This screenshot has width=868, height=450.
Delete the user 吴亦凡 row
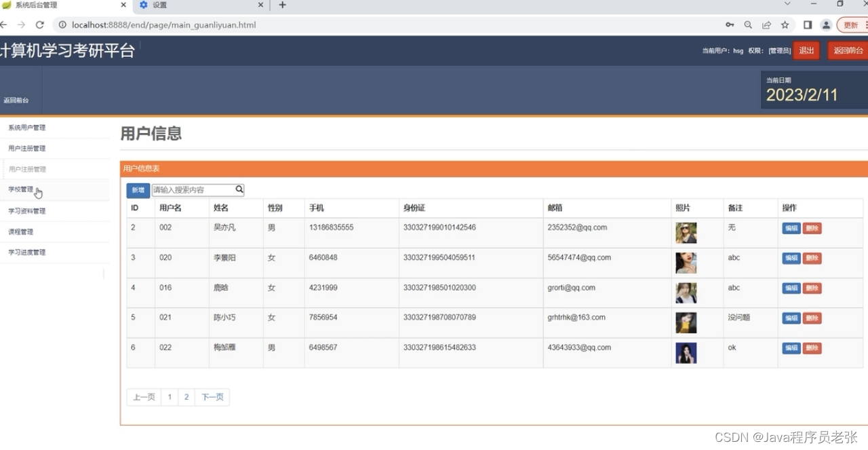812,229
